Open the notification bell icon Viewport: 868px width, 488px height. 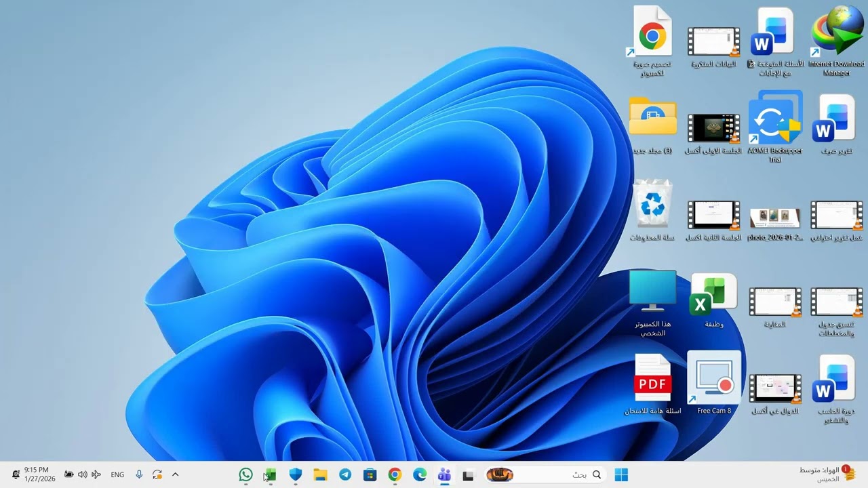[x=16, y=475]
